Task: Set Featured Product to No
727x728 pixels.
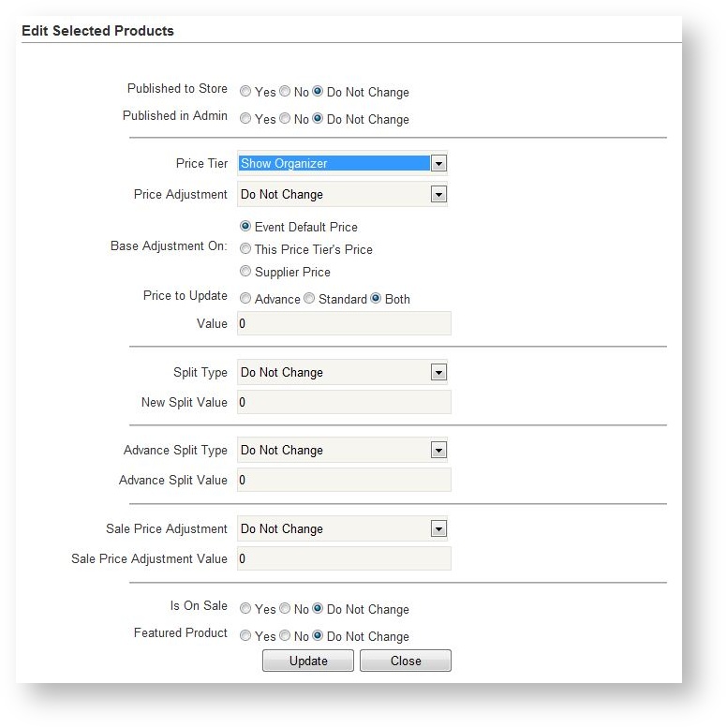Action: pos(285,636)
